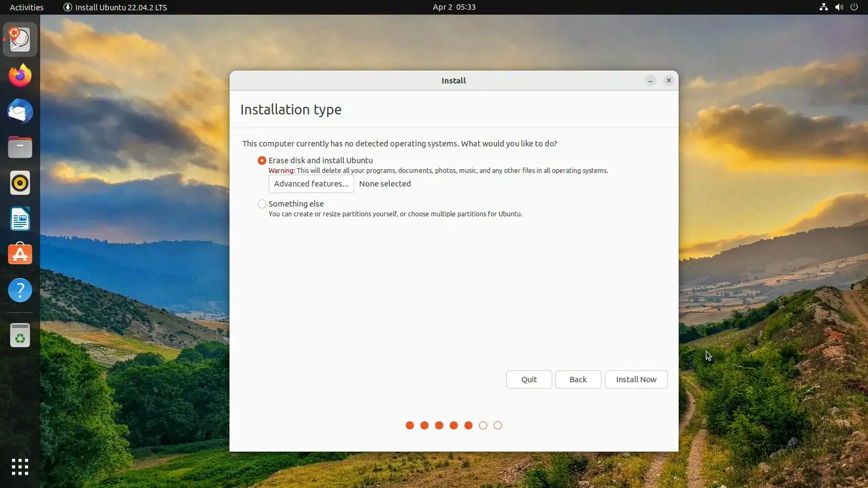The width and height of the screenshot is (868, 488).
Task: Open the Trash in dock
Action: 20,335
